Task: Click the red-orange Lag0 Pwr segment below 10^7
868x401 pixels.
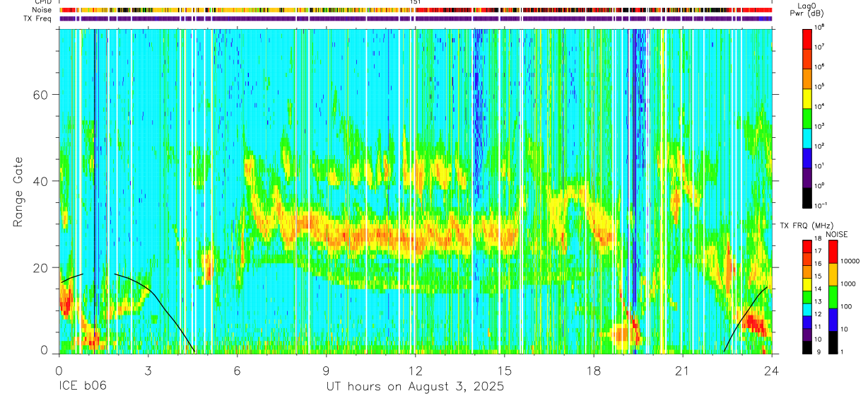Action: click(x=807, y=59)
